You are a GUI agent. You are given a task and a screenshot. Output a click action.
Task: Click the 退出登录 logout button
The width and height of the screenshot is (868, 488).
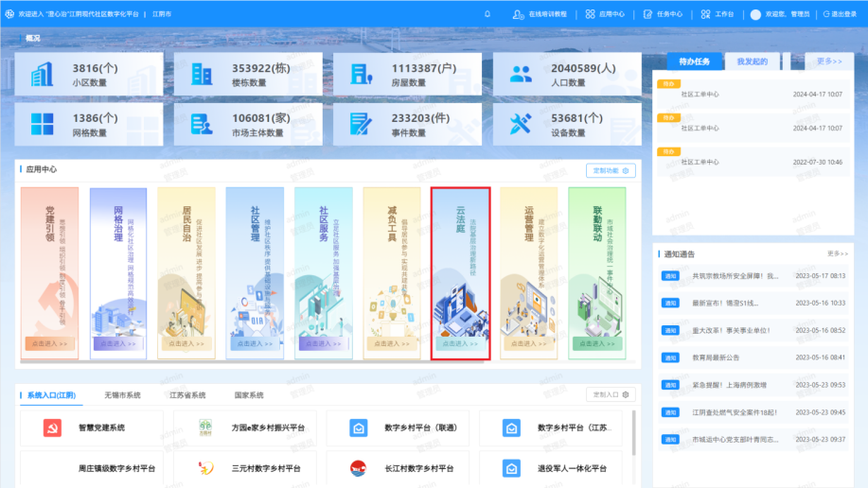[839, 14]
